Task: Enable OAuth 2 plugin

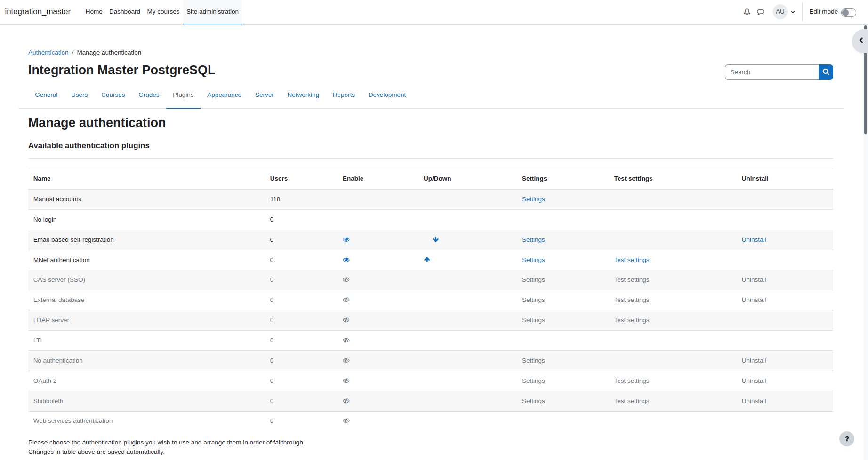Action: point(346,381)
